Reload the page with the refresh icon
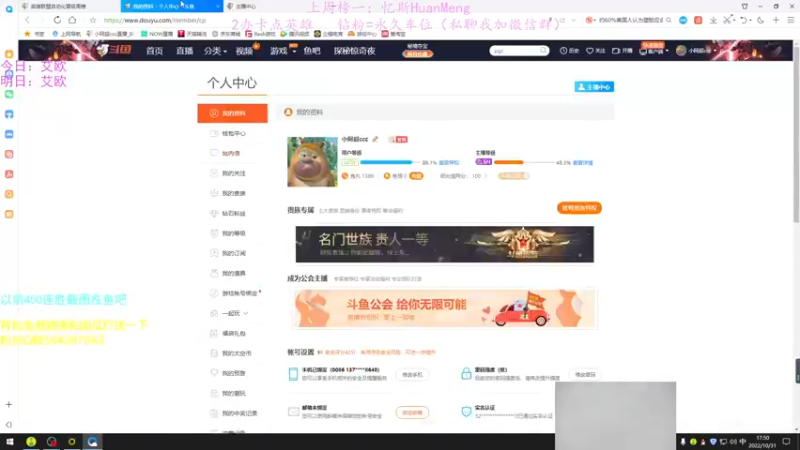 click(x=57, y=20)
